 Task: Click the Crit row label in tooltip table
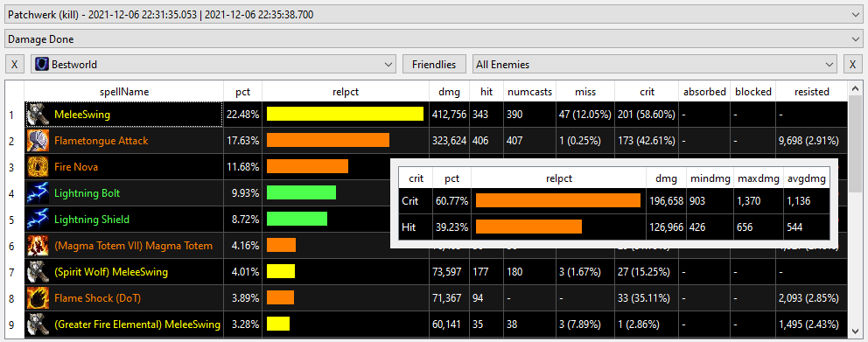click(x=415, y=200)
